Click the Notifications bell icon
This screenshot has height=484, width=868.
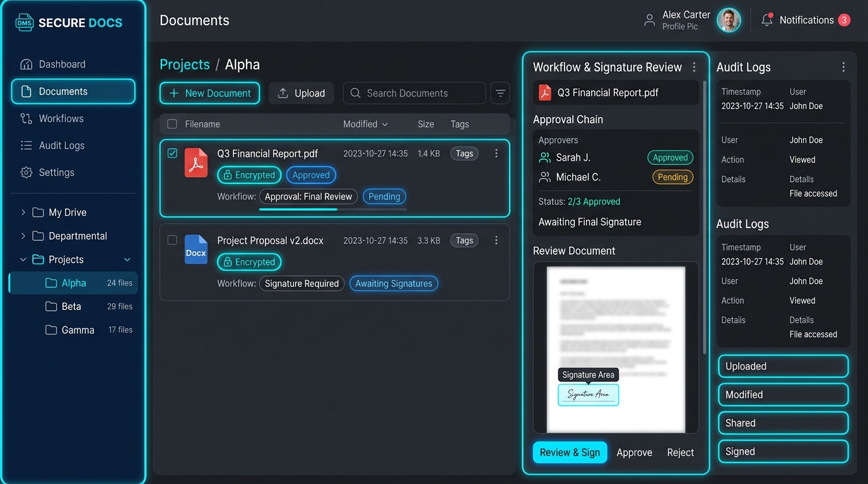(767, 20)
